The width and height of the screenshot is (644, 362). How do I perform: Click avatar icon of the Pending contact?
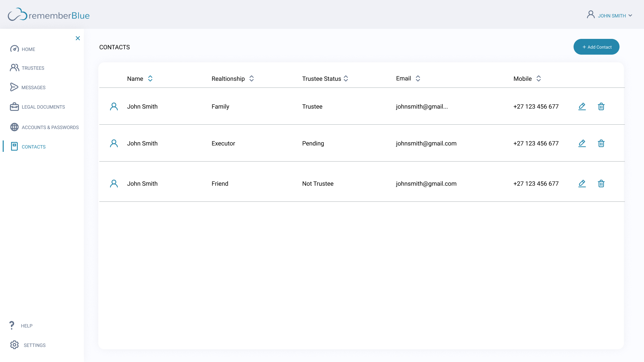point(114,143)
